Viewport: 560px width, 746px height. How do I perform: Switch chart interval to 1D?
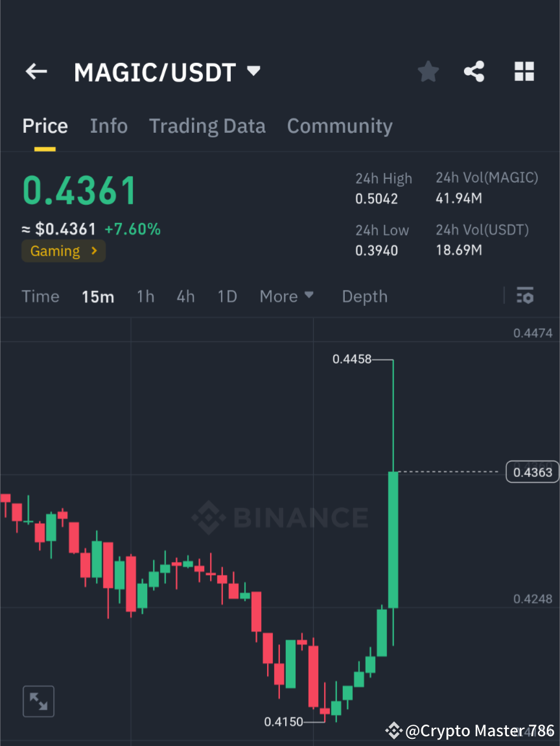pyautogui.click(x=227, y=296)
